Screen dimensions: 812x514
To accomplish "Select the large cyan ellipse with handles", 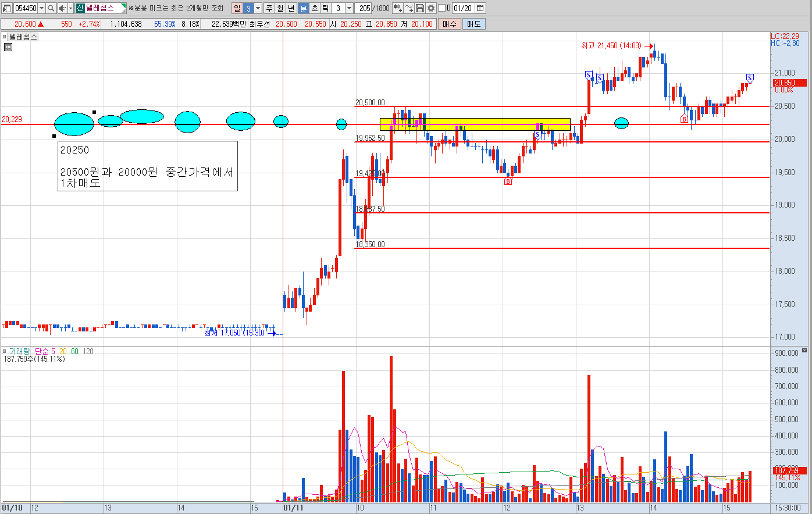I will (x=74, y=124).
